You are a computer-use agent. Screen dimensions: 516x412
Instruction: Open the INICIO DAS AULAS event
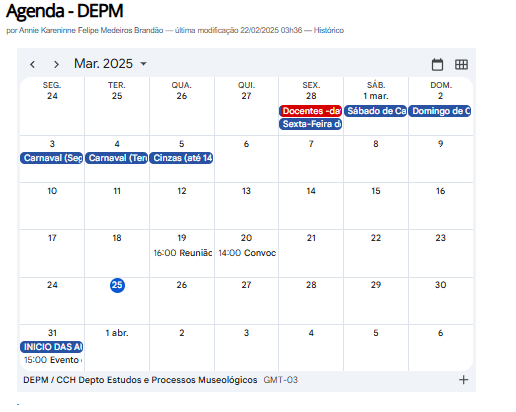pos(52,347)
